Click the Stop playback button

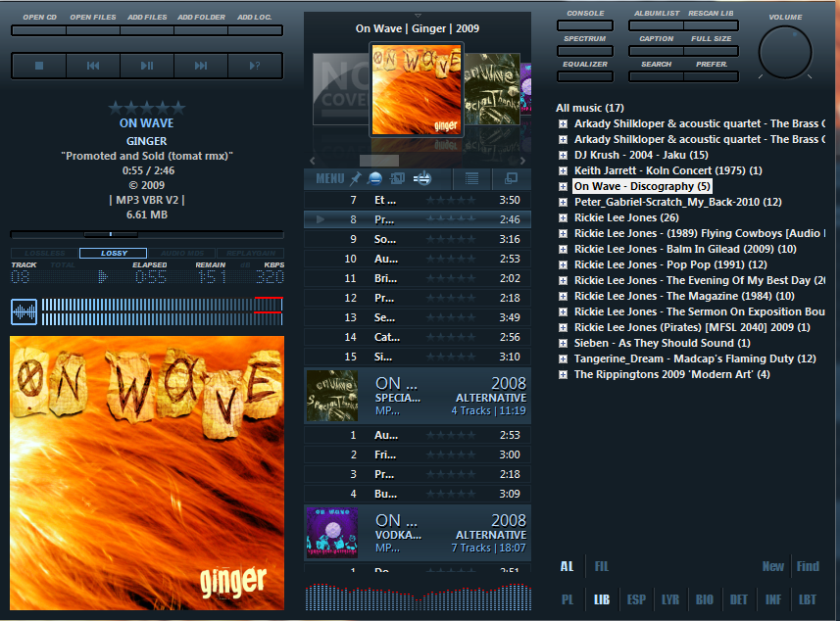39,66
